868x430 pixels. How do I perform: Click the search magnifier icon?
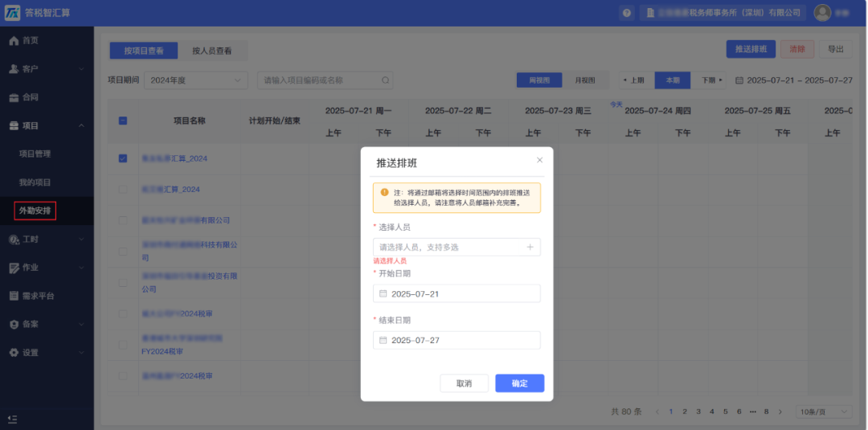pyautogui.click(x=385, y=80)
